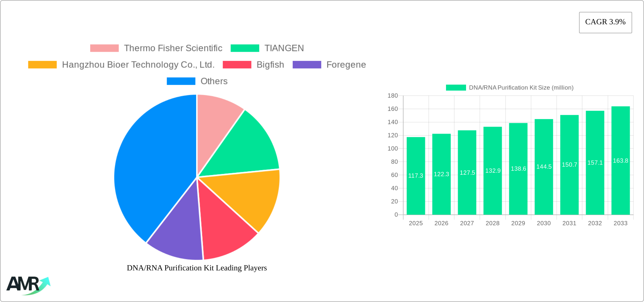Select the blue Others pie slice

click(153, 169)
